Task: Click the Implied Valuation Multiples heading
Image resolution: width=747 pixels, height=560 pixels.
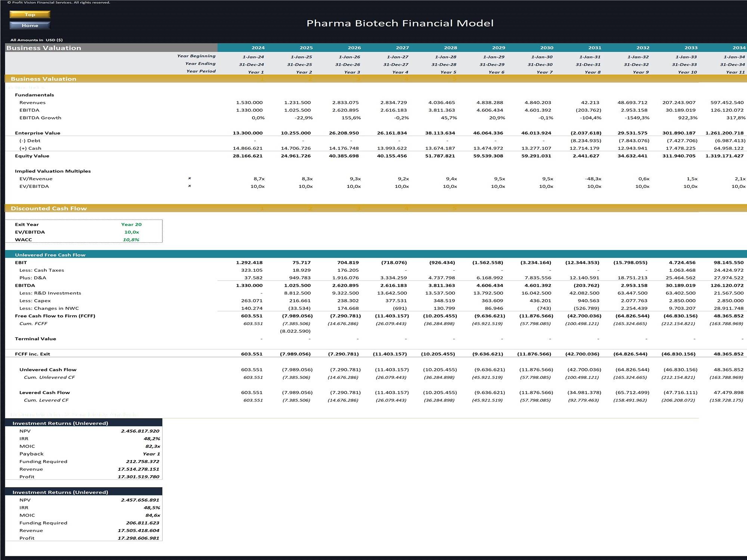Action: tap(53, 171)
